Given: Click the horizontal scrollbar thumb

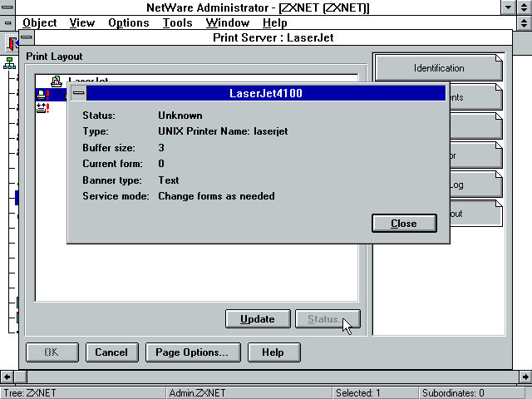Looking at the screenshot, I should (x=20, y=377).
